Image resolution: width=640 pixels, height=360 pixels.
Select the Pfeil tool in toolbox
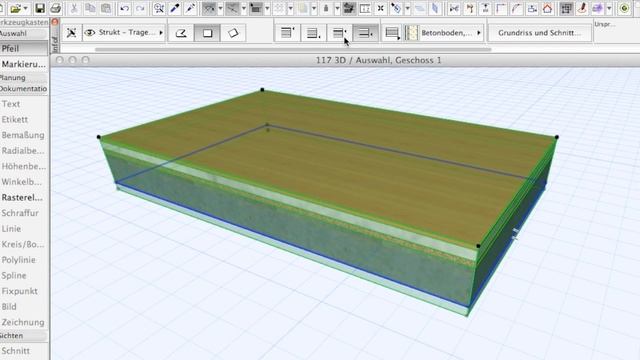click(x=24, y=49)
